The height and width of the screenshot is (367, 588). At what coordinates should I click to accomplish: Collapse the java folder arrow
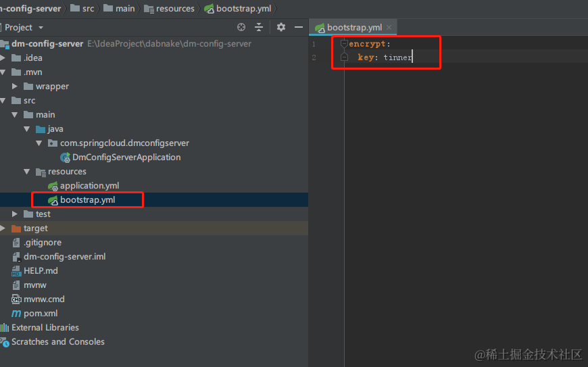click(26, 129)
